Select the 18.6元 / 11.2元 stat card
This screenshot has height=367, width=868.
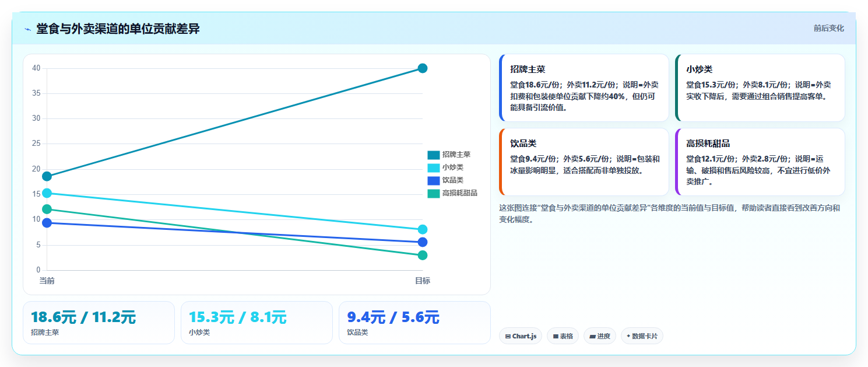tap(99, 323)
